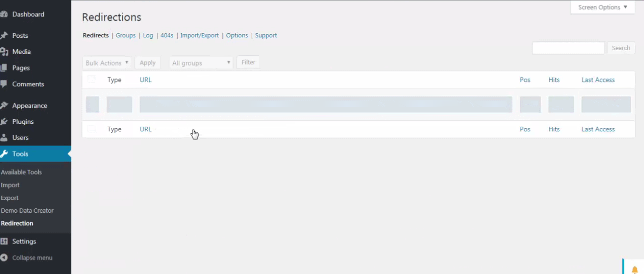Click the Comments bubble icon
The height and width of the screenshot is (274, 644).
point(4,84)
